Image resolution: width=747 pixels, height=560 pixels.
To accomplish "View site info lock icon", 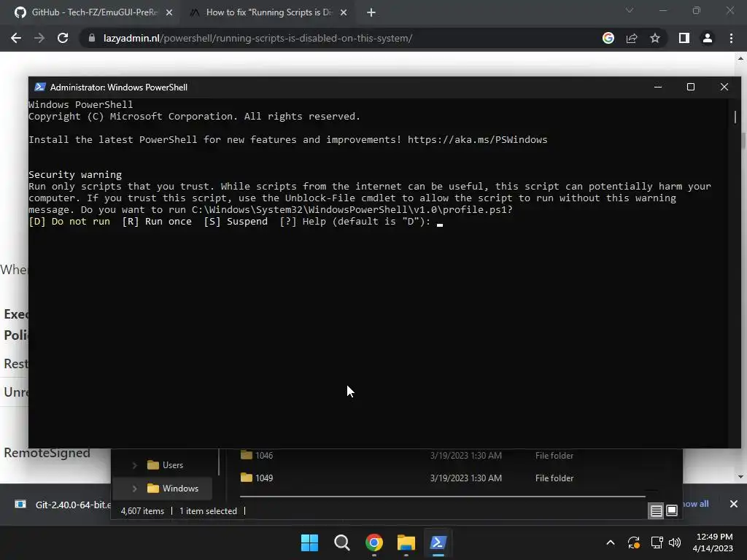I will pos(92,38).
